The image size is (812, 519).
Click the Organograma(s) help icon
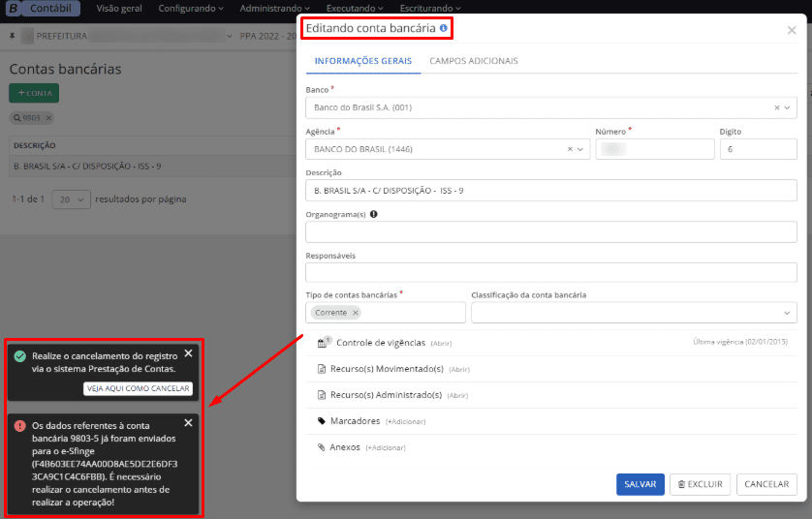coord(374,215)
